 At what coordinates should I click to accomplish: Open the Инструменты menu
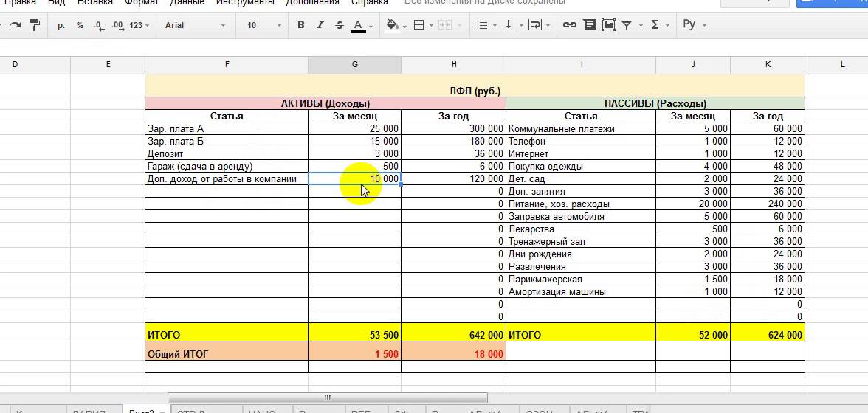click(x=245, y=2)
